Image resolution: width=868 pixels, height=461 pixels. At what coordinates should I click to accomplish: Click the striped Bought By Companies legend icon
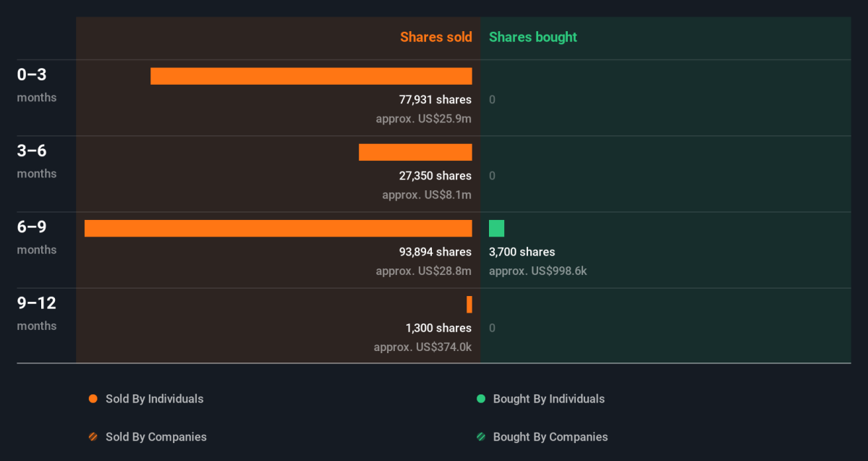[480, 437]
